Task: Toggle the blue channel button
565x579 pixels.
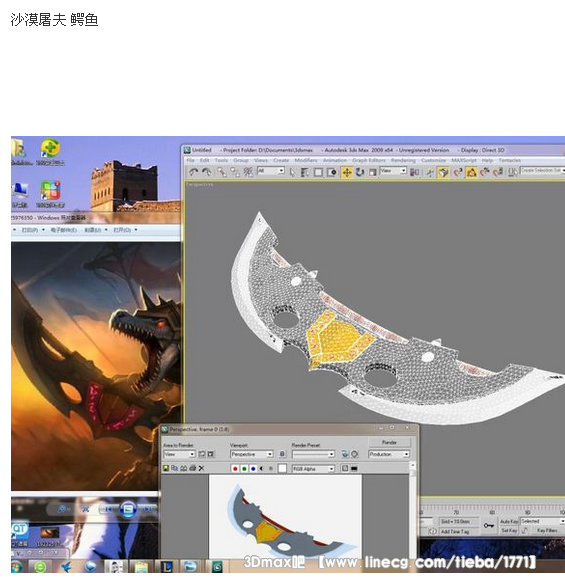Action: 253,469
